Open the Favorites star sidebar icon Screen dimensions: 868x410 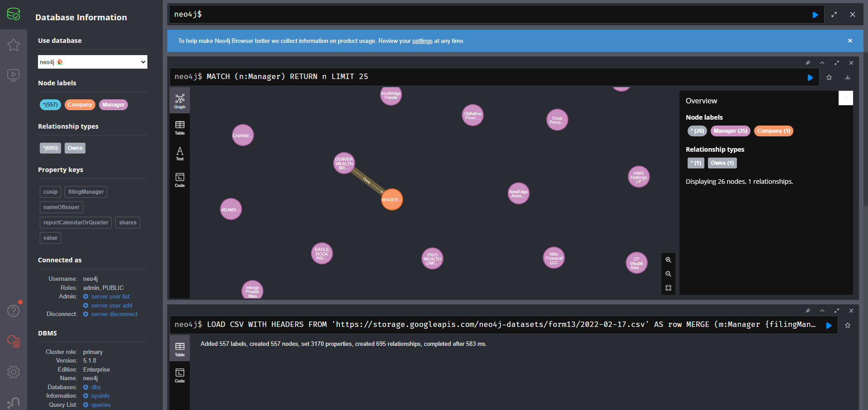pos(14,45)
